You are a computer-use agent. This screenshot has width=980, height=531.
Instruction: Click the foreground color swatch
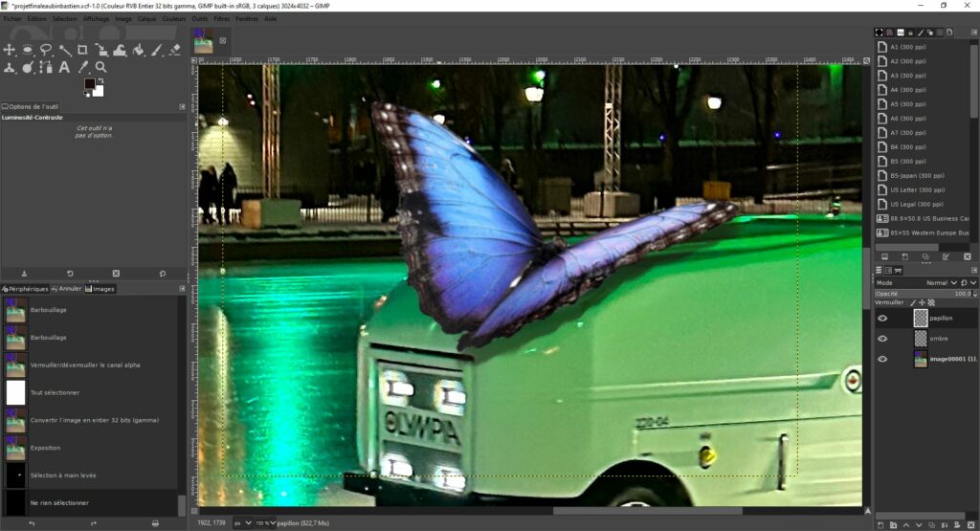(x=90, y=84)
